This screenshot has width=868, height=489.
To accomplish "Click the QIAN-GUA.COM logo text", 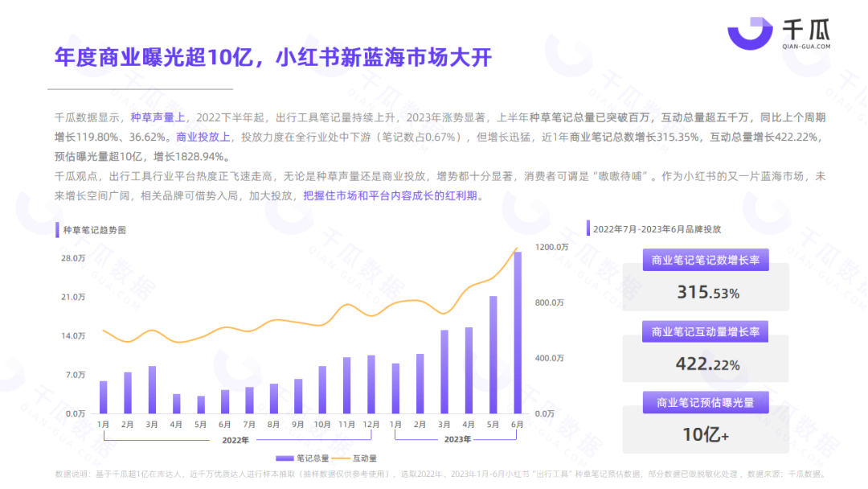I will pyautogui.click(x=806, y=47).
